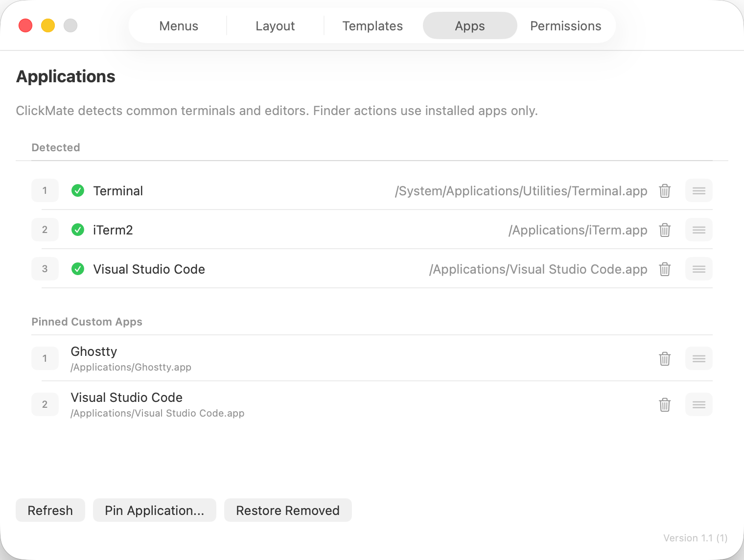Click reorder handle of detected Visual Studio Code
Screen dimensions: 744x560
tap(699, 269)
